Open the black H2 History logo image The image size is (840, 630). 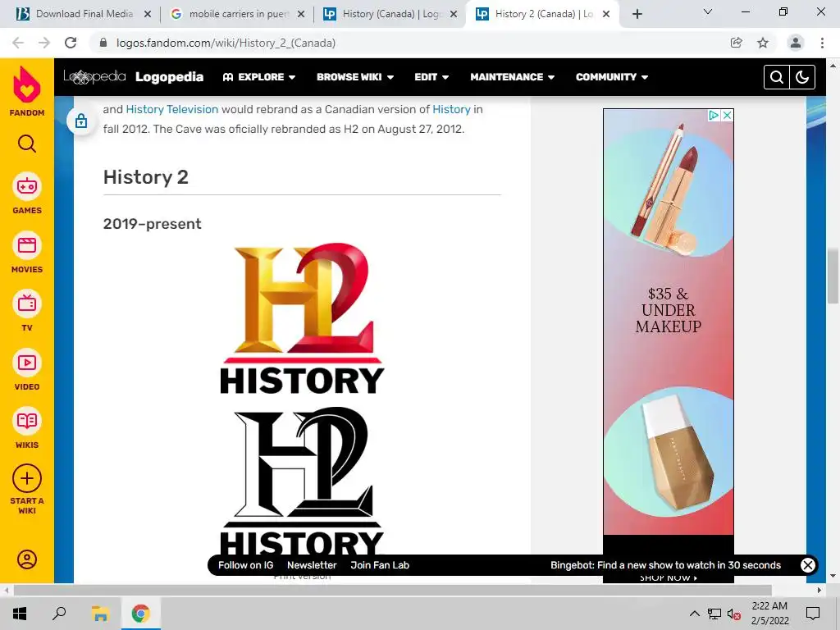tap(302, 481)
